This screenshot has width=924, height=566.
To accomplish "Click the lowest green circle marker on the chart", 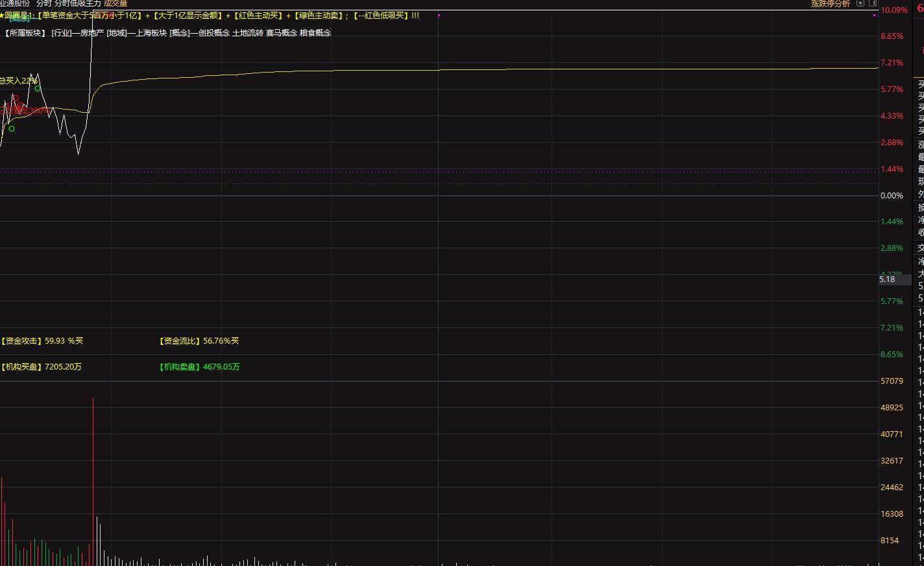I will click(12, 128).
